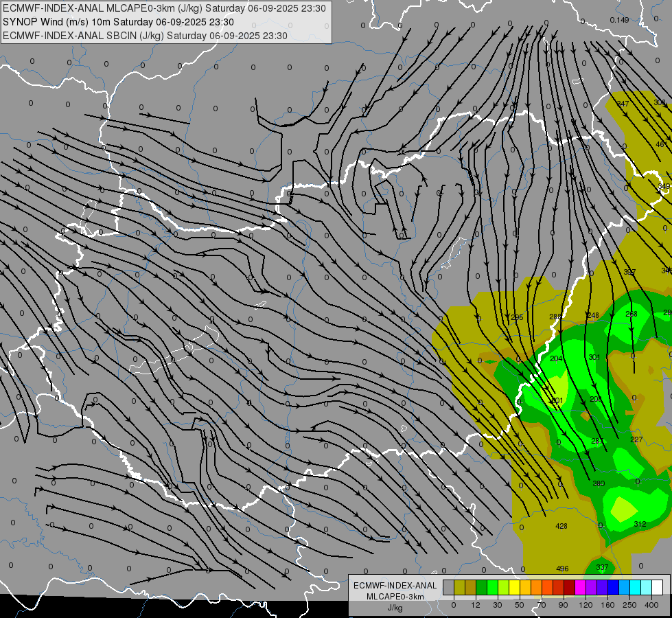Click the map value 397
This screenshot has width=672, height=618.
[x=629, y=273]
